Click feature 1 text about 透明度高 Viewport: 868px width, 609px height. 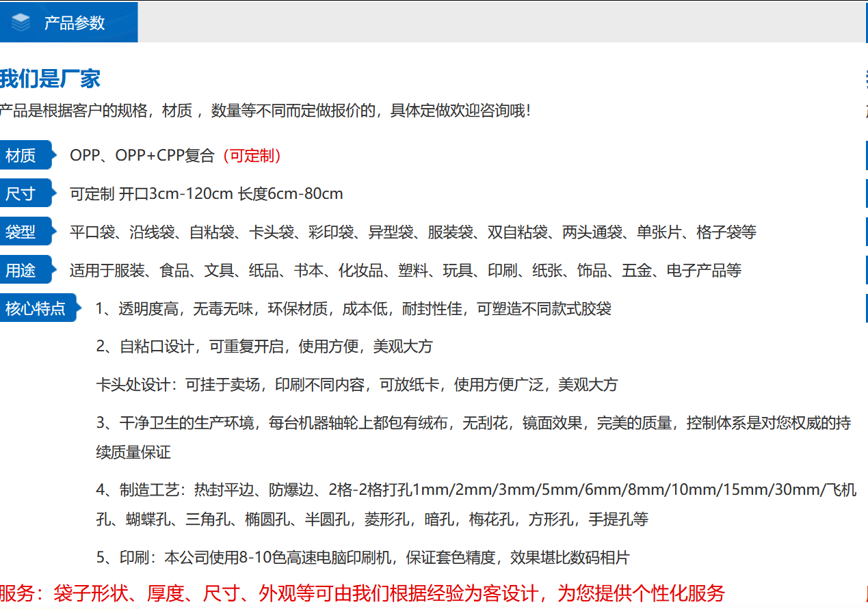coord(353,309)
